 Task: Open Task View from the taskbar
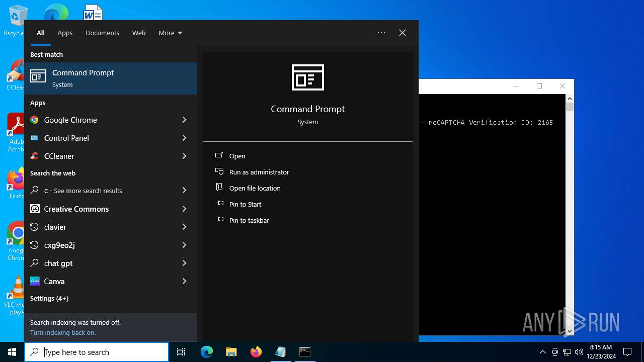click(181, 352)
